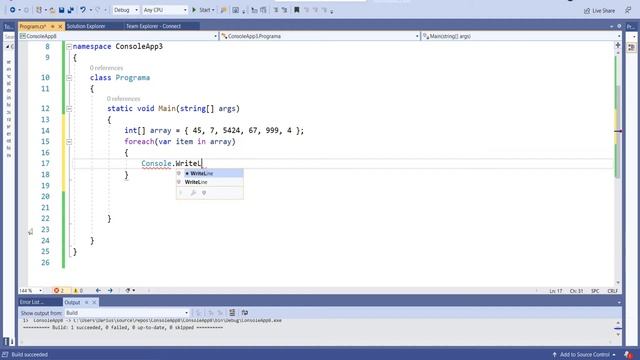Place cursor on the int[] array line
Viewport: 640px width, 360px height.
(x=214, y=131)
